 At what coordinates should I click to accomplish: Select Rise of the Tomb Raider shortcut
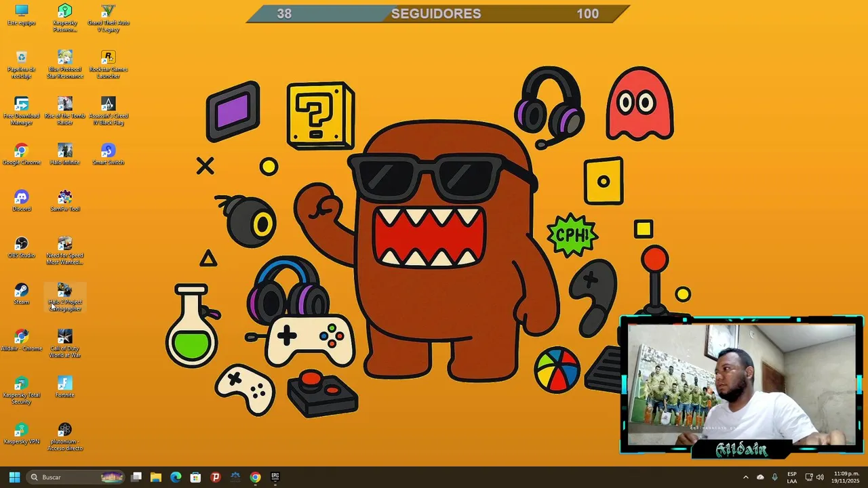tap(64, 111)
